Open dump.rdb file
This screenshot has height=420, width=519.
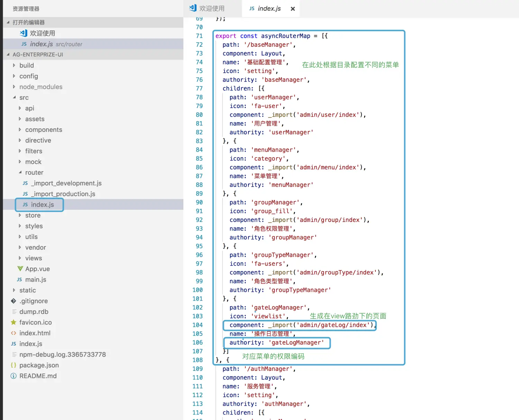pos(93,312)
